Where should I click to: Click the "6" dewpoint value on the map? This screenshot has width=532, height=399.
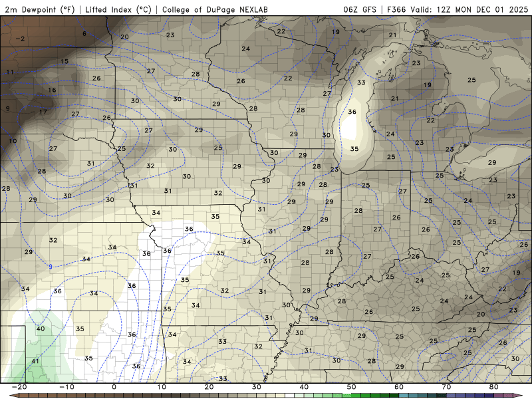coord(84,33)
